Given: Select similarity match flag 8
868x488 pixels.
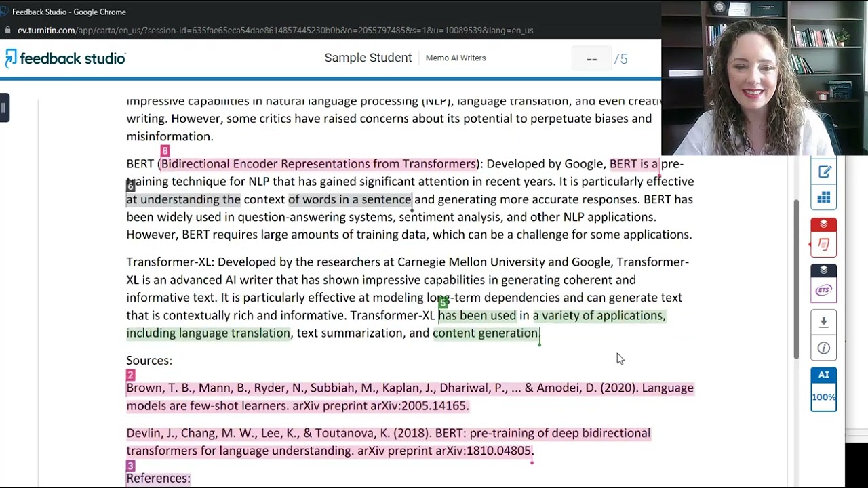Looking at the screenshot, I should pyautogui.click(x=165, y=150).
